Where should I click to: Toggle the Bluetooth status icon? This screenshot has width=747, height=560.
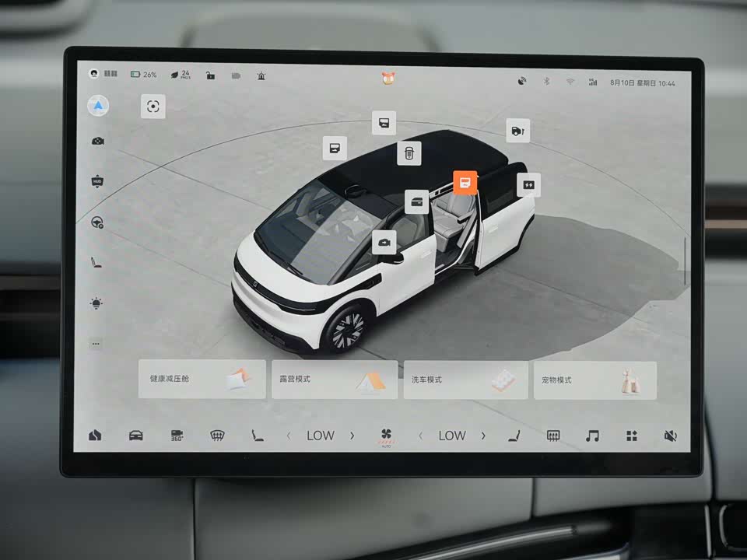pos(546,82)
